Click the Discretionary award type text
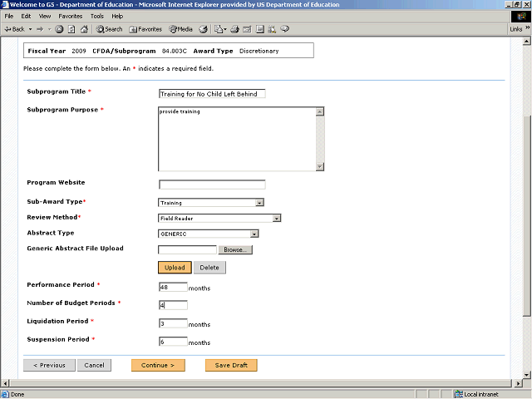Viewport: 532px width, 399px height. [x=259, y=51]
